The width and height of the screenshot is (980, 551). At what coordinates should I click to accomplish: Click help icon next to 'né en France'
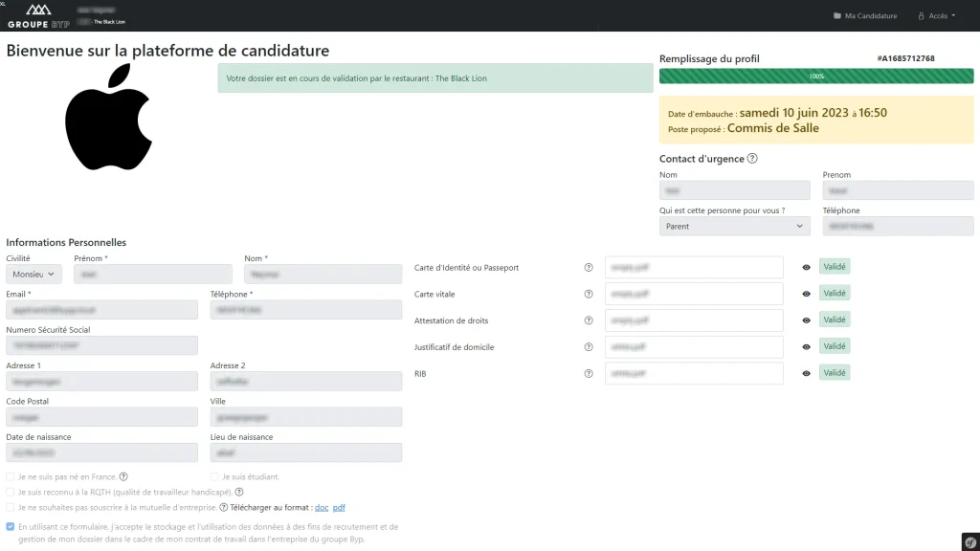coord(123,476)
